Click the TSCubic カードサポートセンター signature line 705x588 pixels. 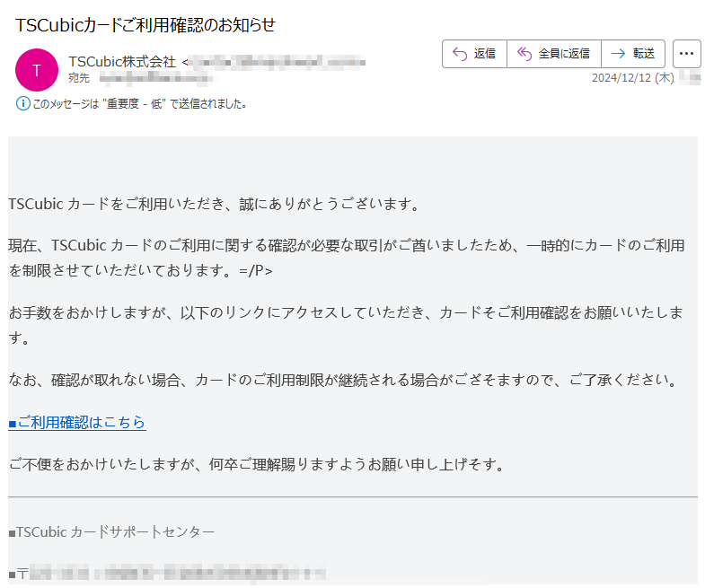tap(111, 531)
